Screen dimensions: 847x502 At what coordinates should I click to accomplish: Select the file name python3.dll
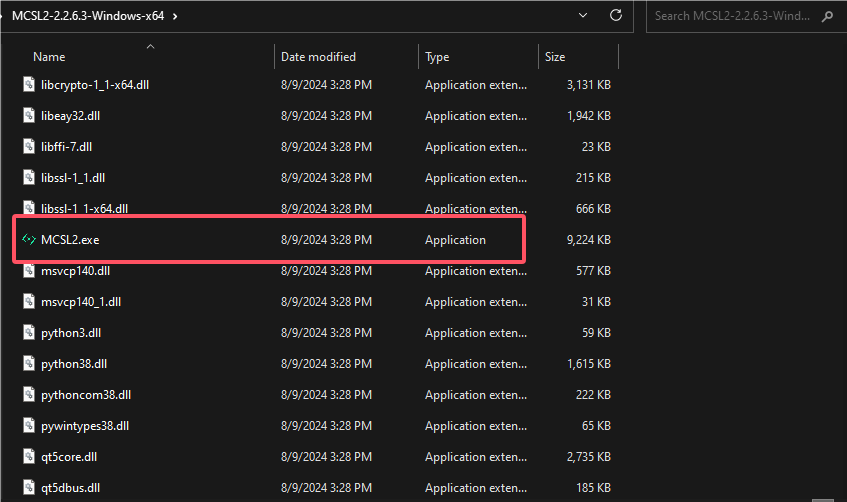[x=71, y=333]
